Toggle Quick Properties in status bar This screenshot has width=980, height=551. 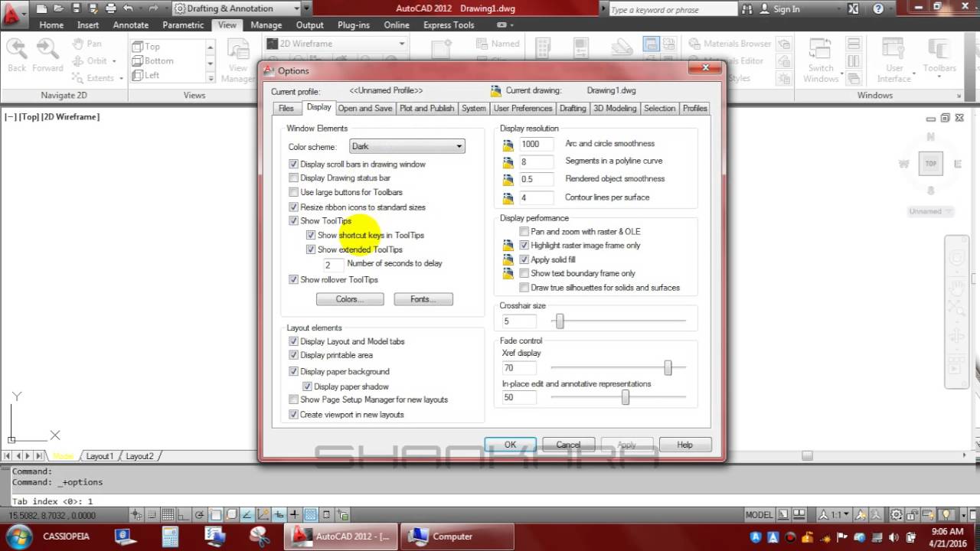tap(327, 514)
